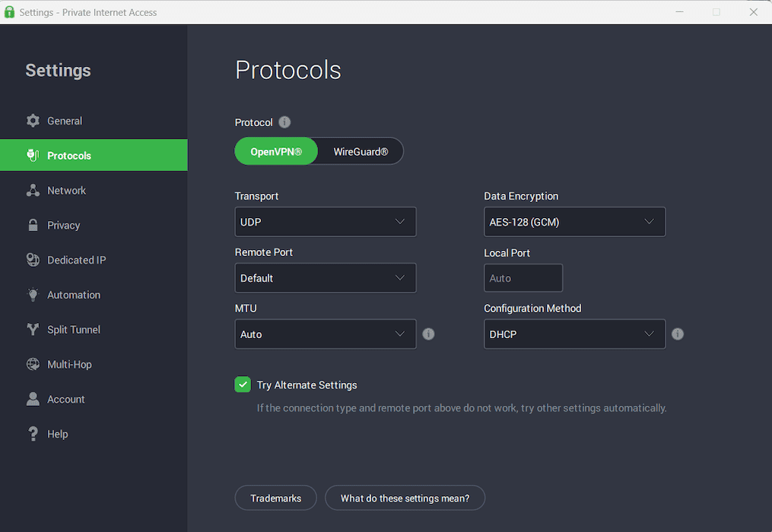Screen dimensions: 772x532
Task: Select the Protocols icon in sidebar
Action: coord(33,155)
